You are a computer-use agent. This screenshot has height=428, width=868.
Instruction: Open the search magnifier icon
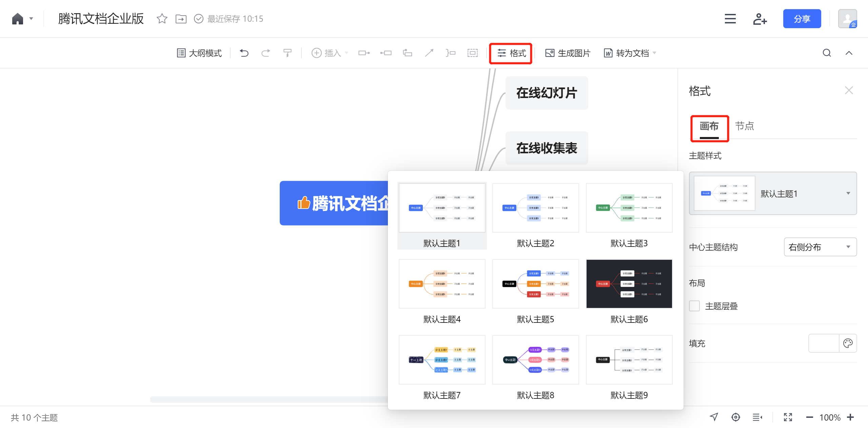tap(827, 53)
